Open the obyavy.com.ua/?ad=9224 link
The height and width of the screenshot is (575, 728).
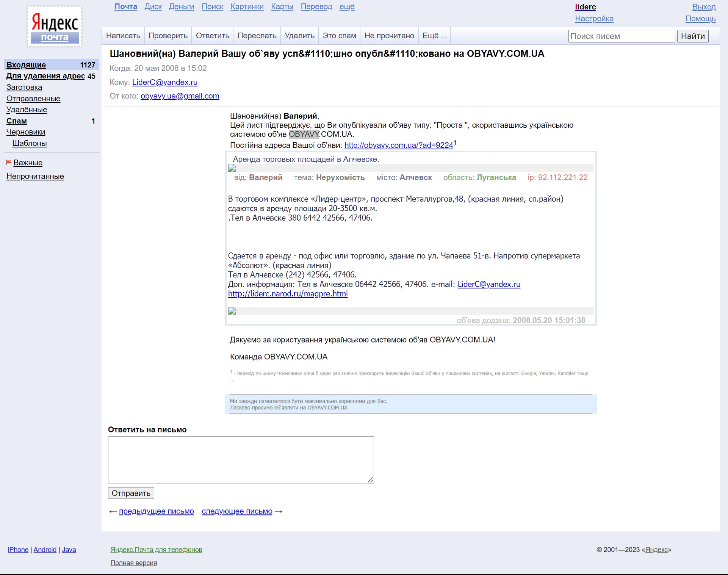pyautogui.click(x=399, y=145)
